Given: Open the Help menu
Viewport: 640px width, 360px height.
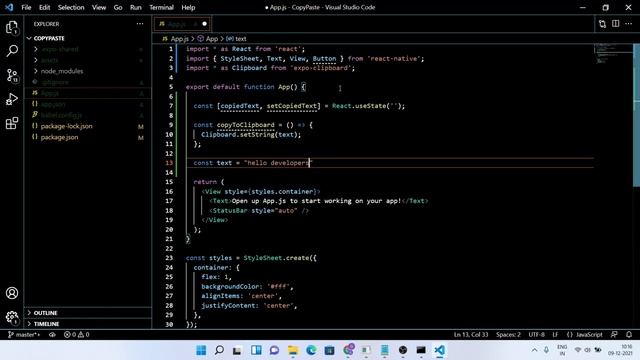Looking at the screenshot, I should click(x=188, y=7).
